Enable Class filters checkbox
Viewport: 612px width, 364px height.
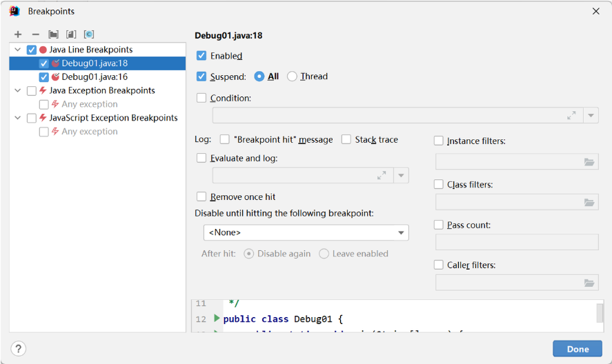tap(439, 184)
